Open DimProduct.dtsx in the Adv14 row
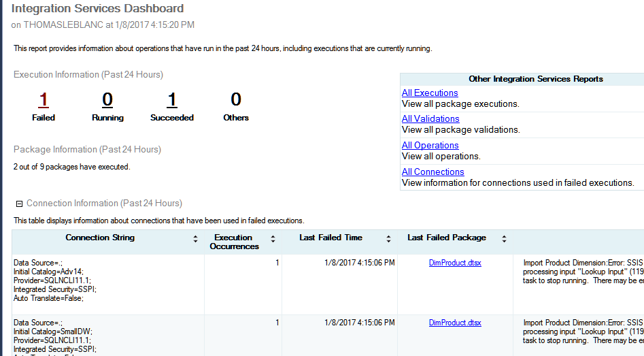 [x=455, y=263]
